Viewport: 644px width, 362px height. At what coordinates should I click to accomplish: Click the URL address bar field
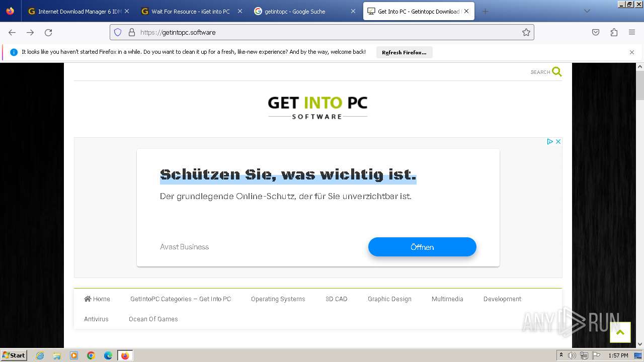click(x=322, y=32)
